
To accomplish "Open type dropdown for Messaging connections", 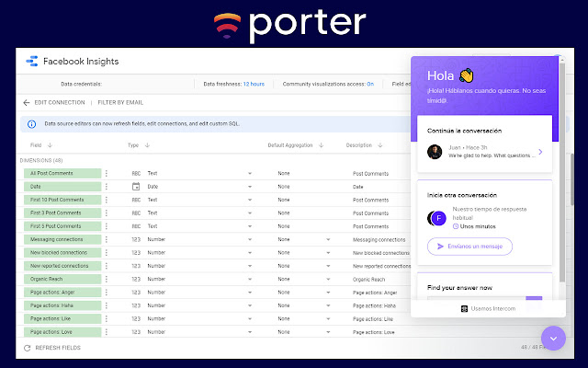I will (x=250, y=239).
